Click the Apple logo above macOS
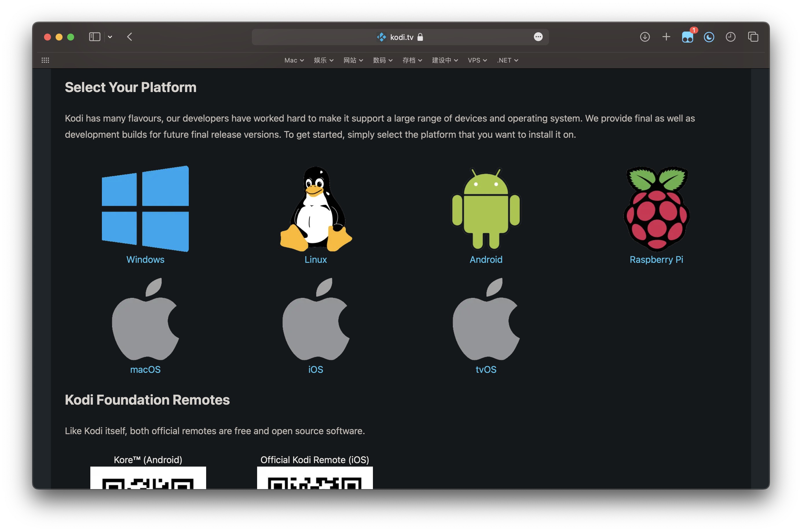 click(x=145, y=319)
